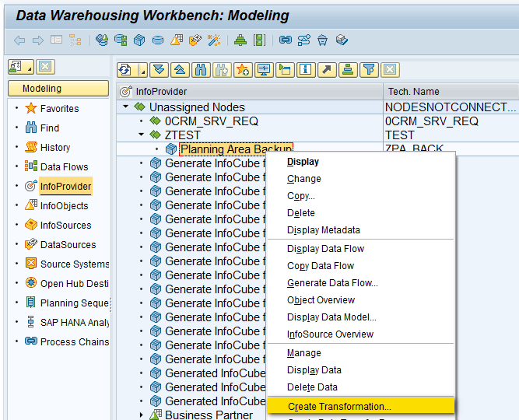Choose Display Data Flow in context menu
519x420 pixels.
tap(325, 249)
